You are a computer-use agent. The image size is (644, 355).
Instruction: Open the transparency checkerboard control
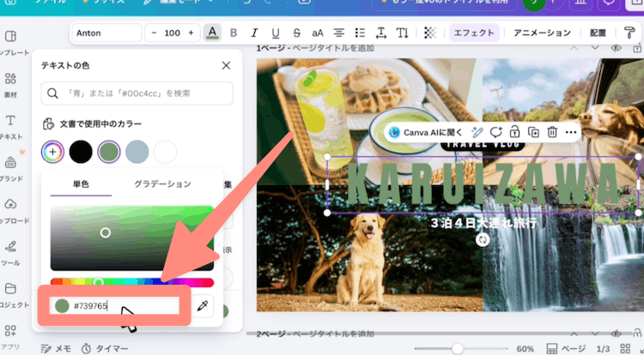[x=429, y=33]
